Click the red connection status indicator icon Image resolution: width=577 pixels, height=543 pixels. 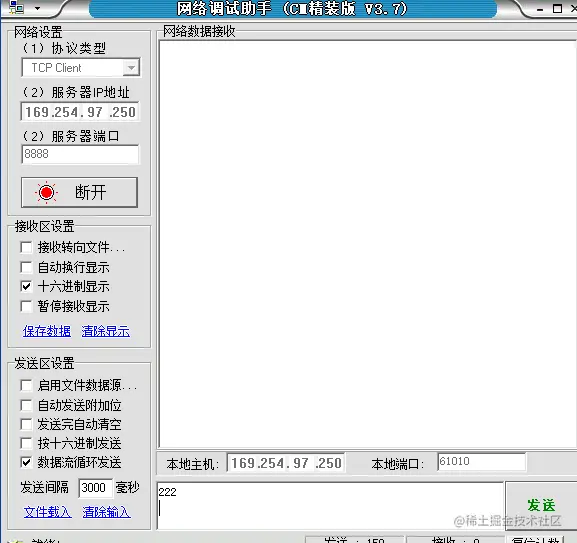(46, 192)
